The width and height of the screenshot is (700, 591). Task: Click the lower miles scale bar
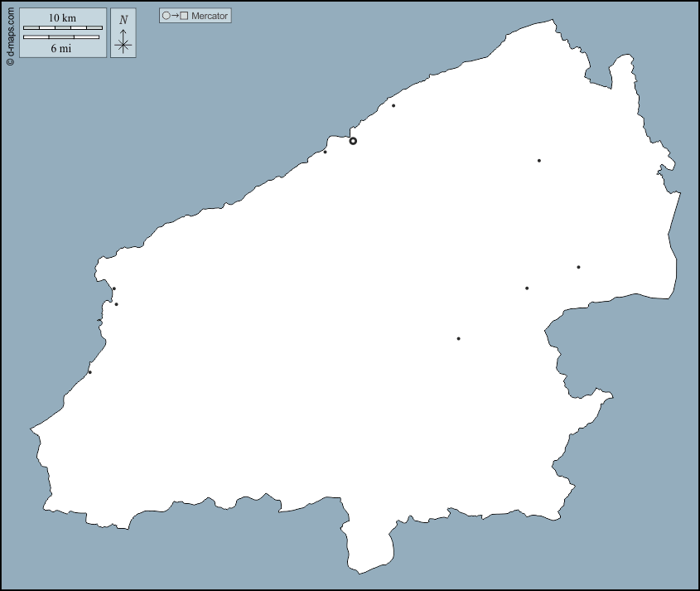coord(60,37)
